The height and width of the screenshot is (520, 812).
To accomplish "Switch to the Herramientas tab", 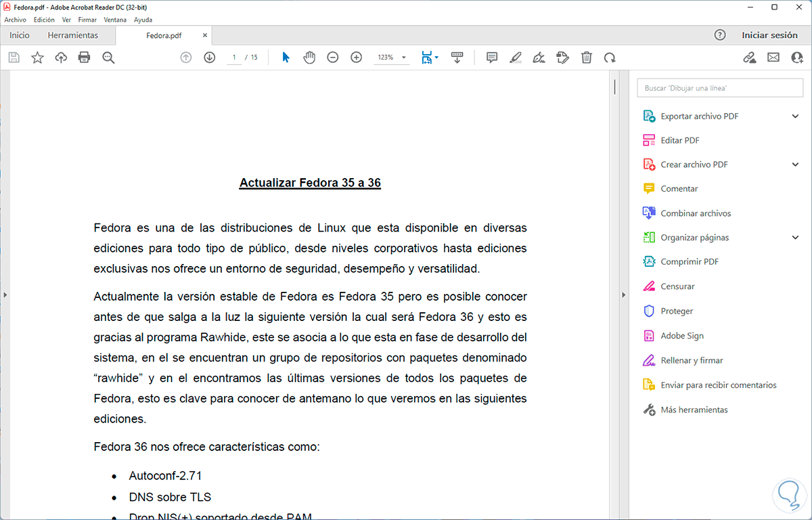I will [73, 35].
